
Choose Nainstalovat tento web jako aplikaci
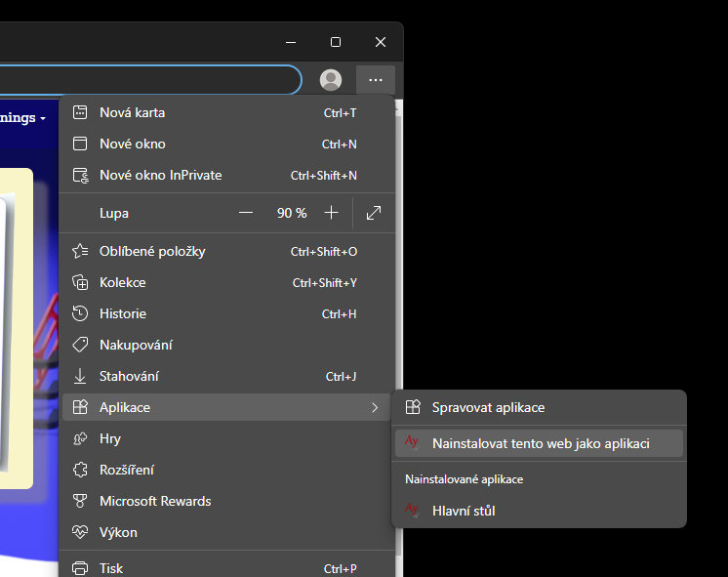(x=539, y=443)
